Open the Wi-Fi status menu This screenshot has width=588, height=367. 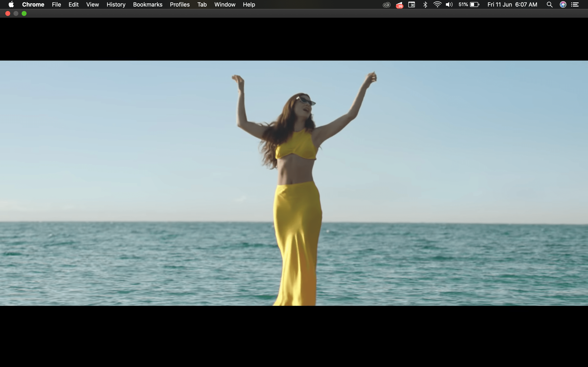(437, 5)
